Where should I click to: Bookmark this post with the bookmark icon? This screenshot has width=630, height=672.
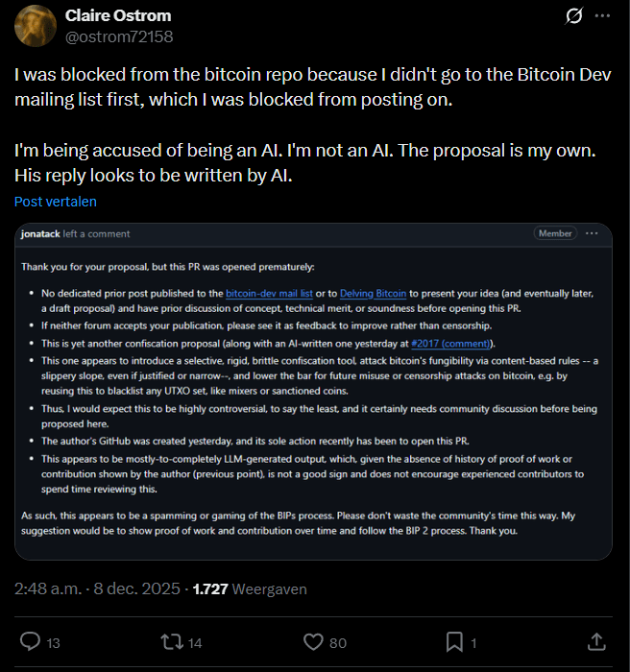(453, 641)
